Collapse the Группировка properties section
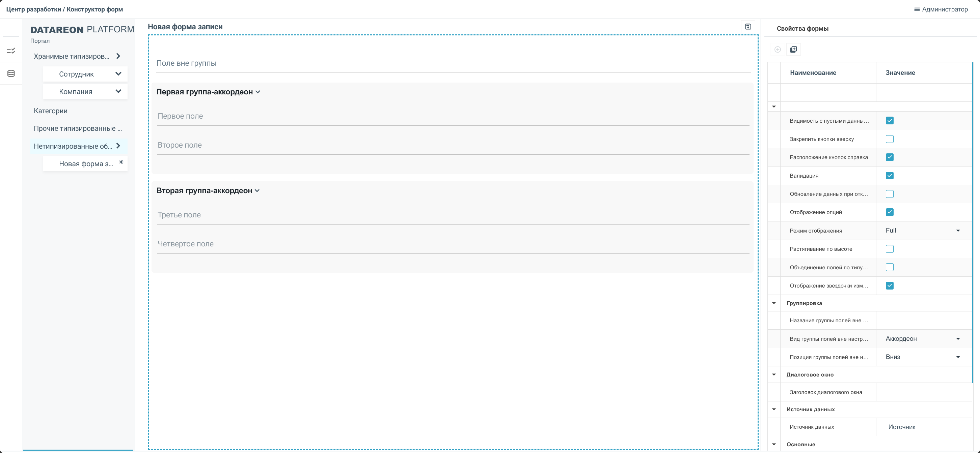The width and height of the screenshot is (980, 453). point(774,303)
